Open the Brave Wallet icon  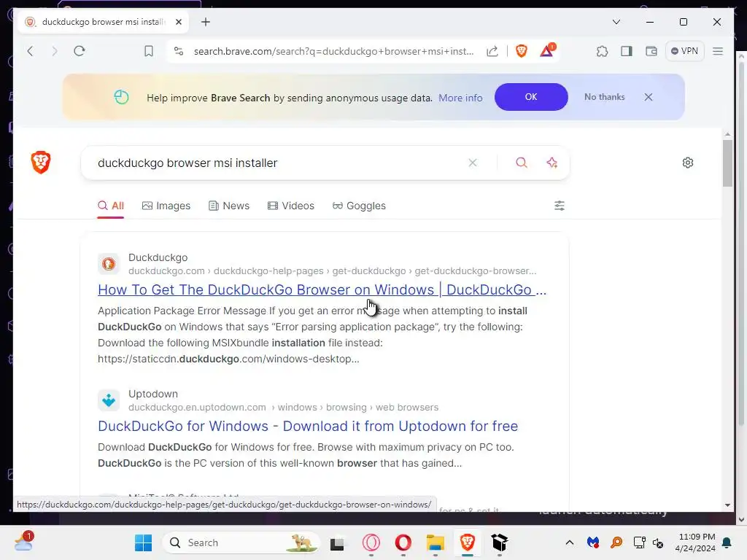tap(651, 51)
